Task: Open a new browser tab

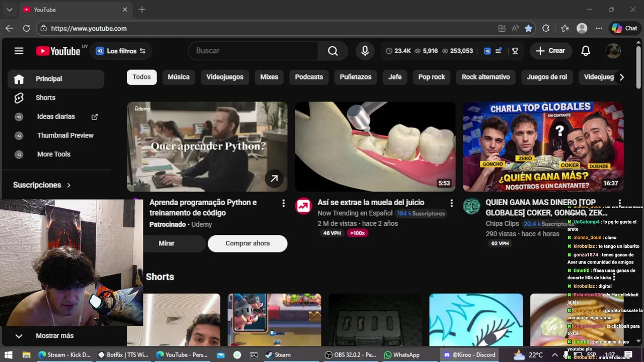Action: coord(142,10)
